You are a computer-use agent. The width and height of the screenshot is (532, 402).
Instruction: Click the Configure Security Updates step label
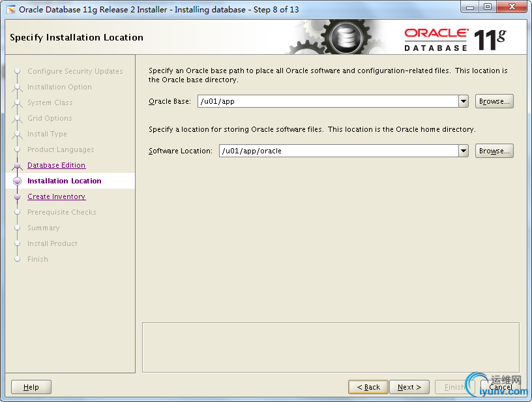[75, 71]
